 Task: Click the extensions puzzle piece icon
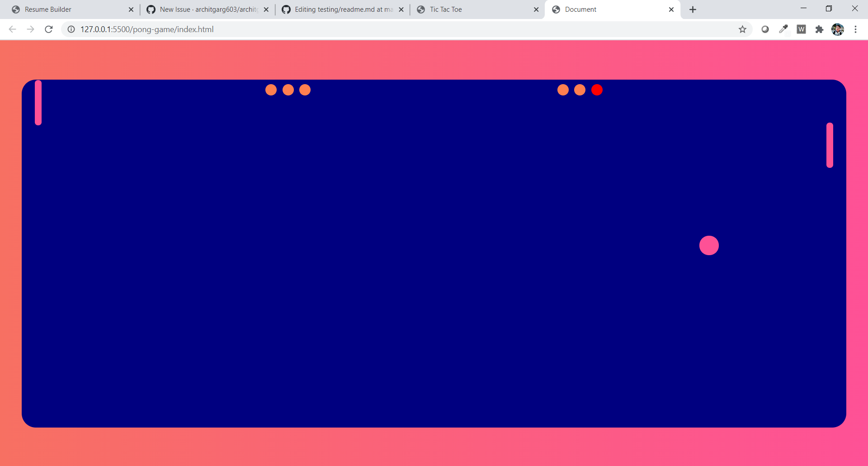[820, 29]
